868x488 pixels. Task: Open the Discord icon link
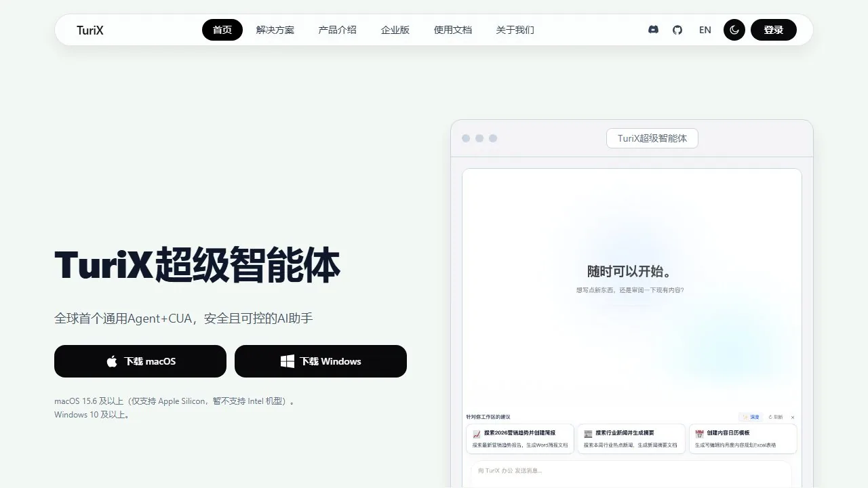click(x=653, y=30)
